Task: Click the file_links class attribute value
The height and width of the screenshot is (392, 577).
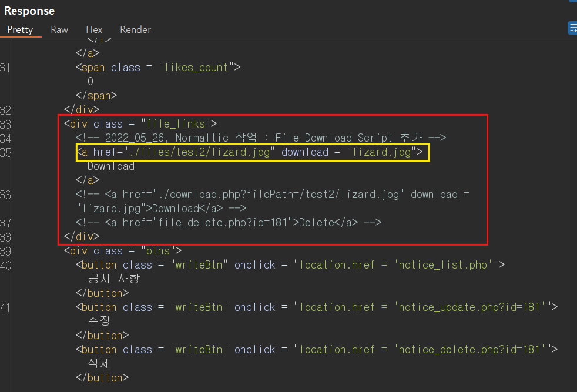Action: (176, 123)
